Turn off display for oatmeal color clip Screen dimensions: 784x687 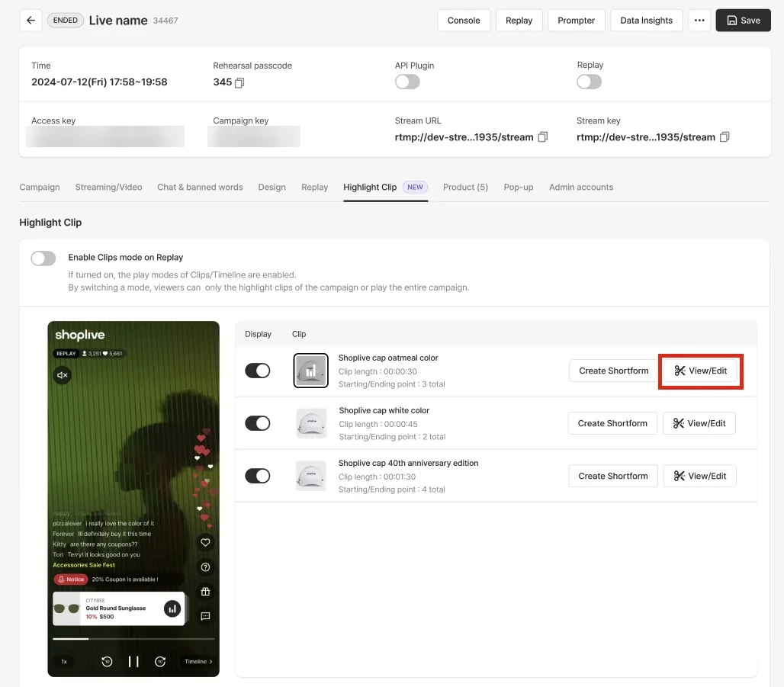click(x=258, y=371)
